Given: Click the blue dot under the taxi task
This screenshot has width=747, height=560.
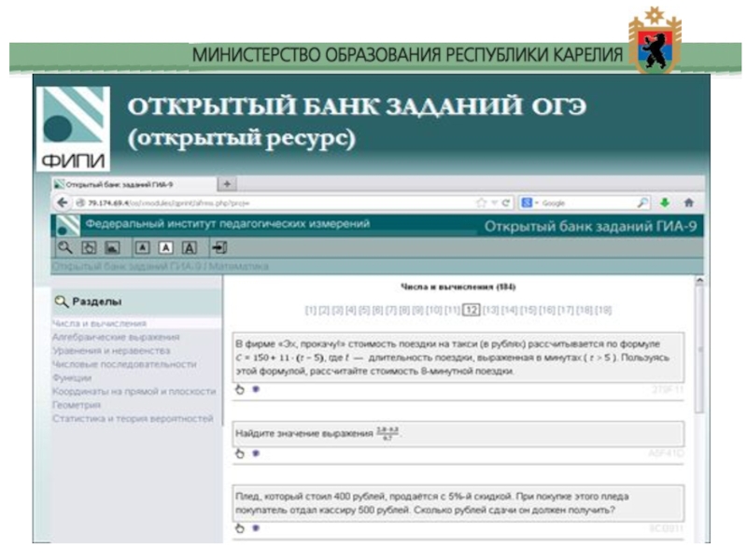Looking at the screenshot, I should [x=256, y=389].
